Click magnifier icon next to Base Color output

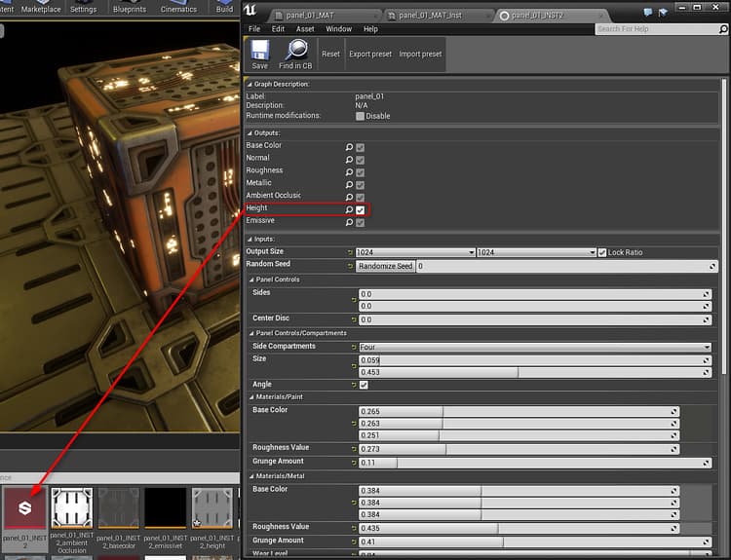click(349, 146)
